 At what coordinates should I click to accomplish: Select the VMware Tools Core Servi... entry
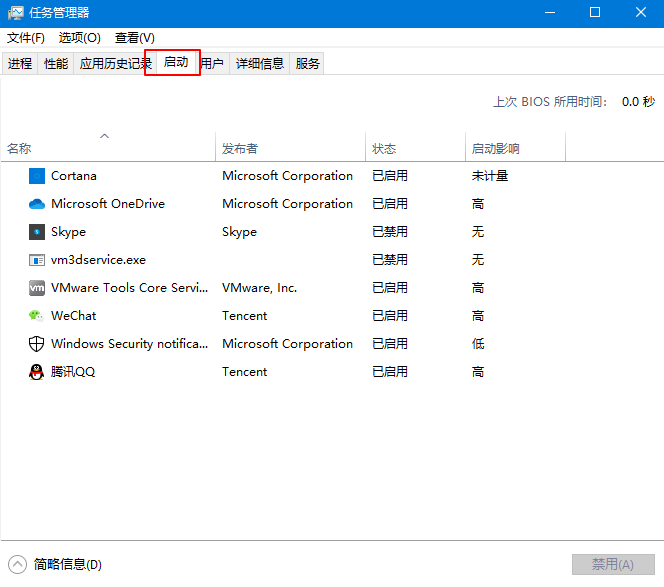(130, 288)
